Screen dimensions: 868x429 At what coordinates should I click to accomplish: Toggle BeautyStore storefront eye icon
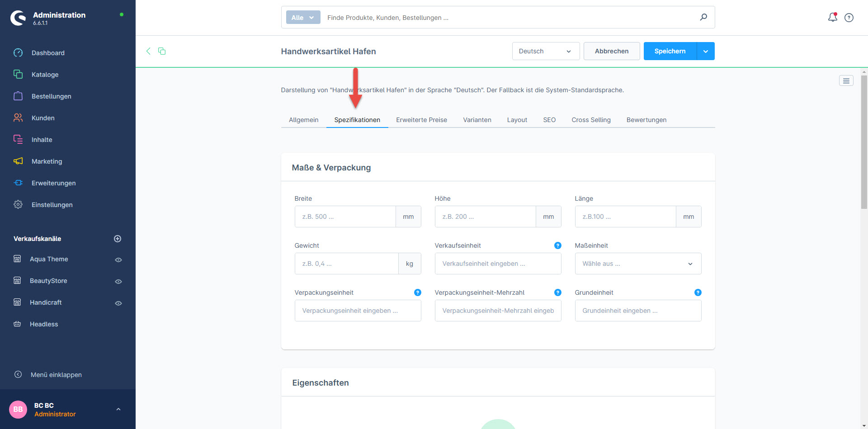[x=118, y=281]
